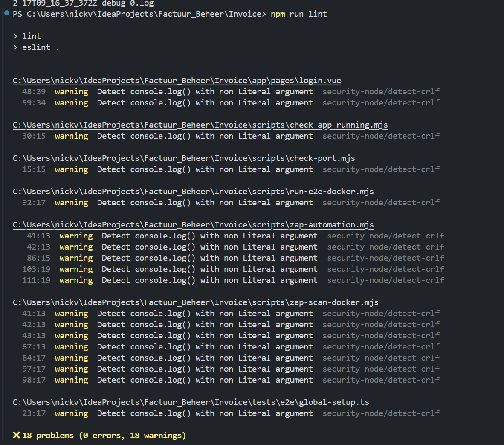Click the blue unsaved-changes dot indicator
Image resolution: width=504 pixels, height=445 pixels.
[x=6, y=13]
